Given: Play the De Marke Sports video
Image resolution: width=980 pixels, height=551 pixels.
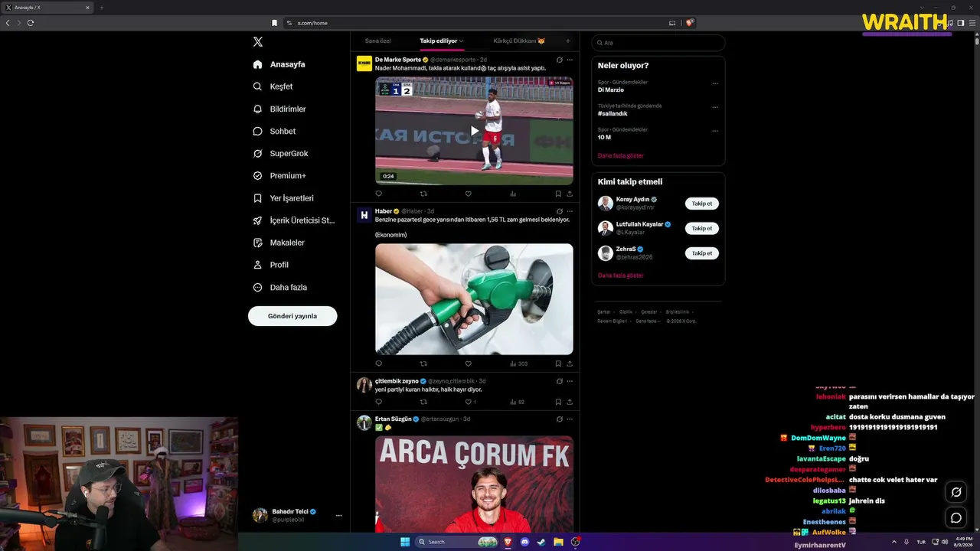Looking at the screenshot, I should point(474,131).
